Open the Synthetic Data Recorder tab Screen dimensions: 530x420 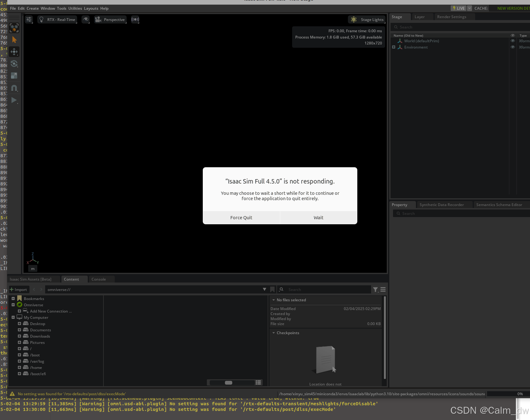(x=442, y=205)
